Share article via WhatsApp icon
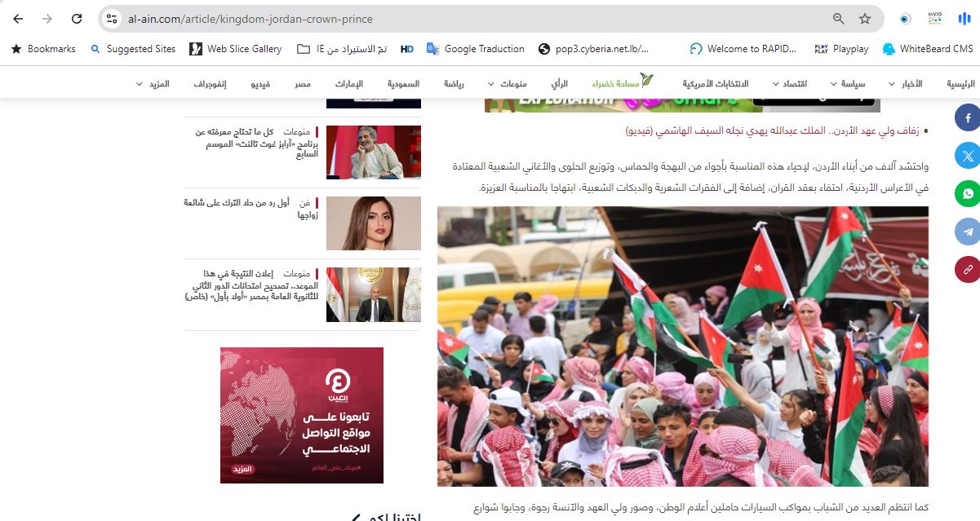The image size is (980, 521). point(968,194)
